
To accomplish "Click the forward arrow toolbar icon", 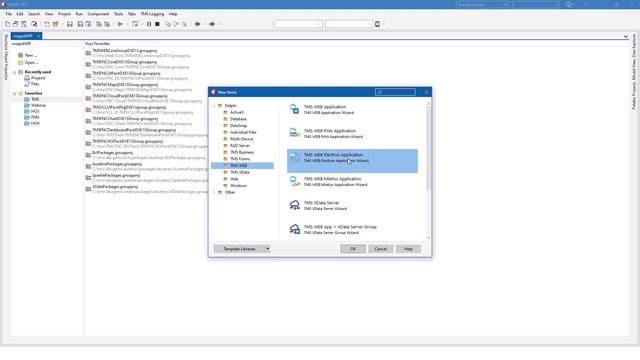I will [x=212, y=24].
